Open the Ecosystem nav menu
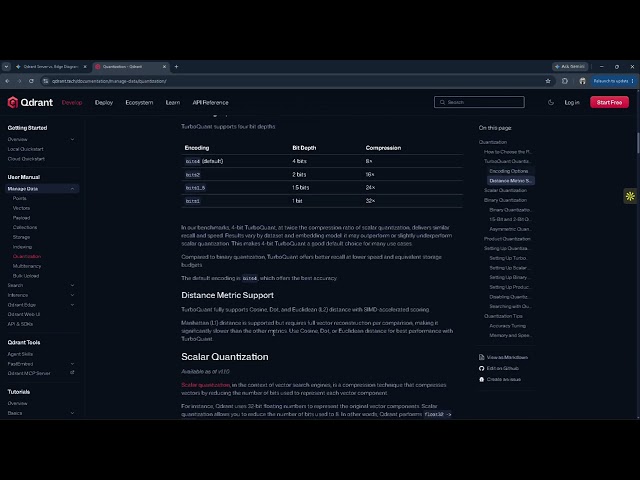640x480 pixels. pyautogui.click(x=139, y=102)
